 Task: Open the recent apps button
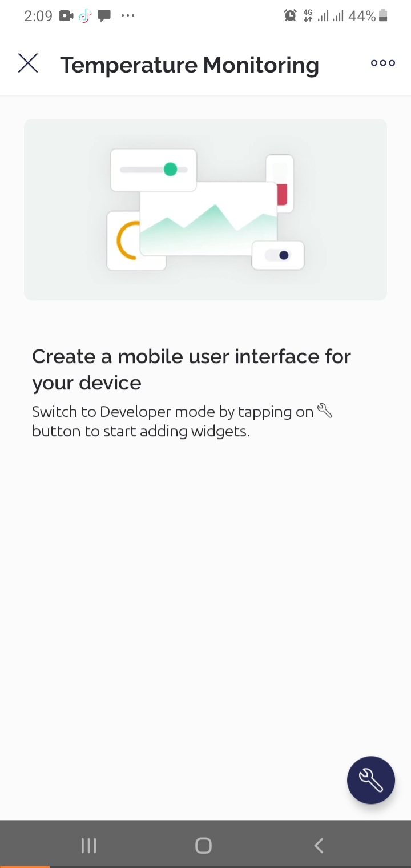pyautogui.click(x=88, y=846)
